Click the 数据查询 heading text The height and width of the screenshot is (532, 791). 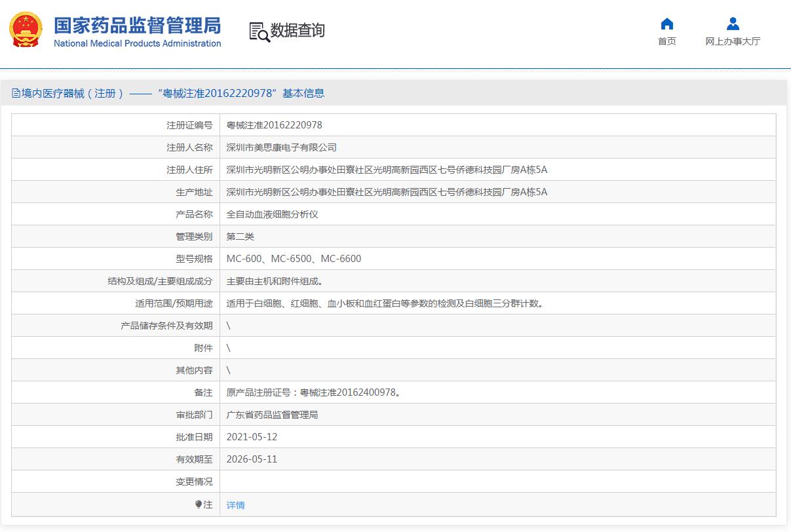click(298, 30)
